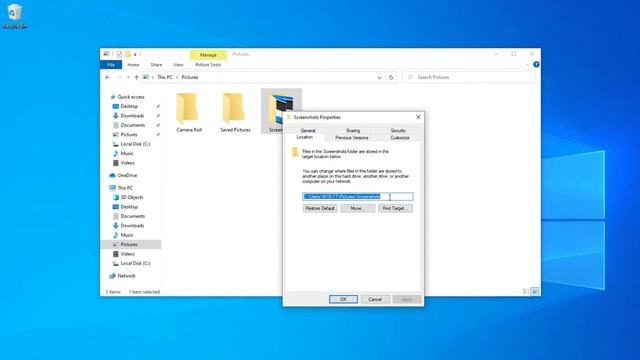Select Music under This PC
Image resolution: width=640 pixels, height=360 pixels.
pyautogui.click(x=127, y=235)
